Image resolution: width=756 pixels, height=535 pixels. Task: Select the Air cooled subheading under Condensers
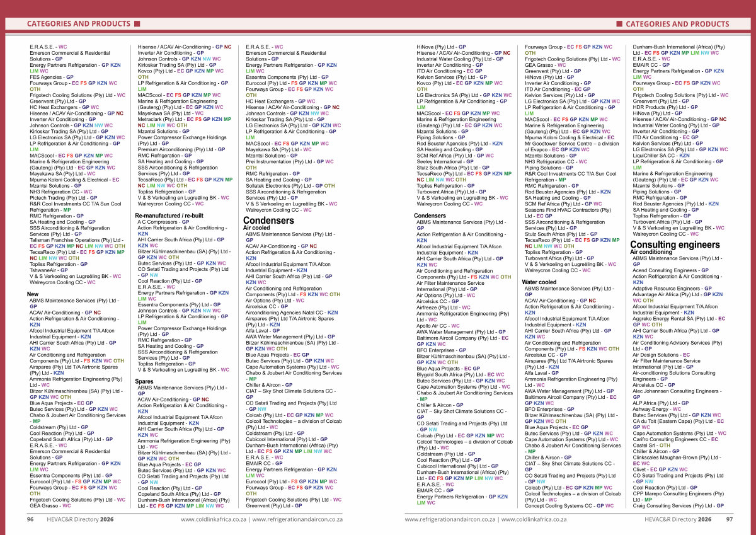[x=257, y=227]
